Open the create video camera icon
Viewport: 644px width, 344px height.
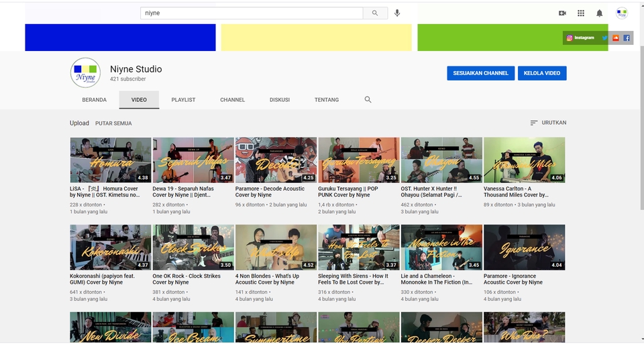562,13
